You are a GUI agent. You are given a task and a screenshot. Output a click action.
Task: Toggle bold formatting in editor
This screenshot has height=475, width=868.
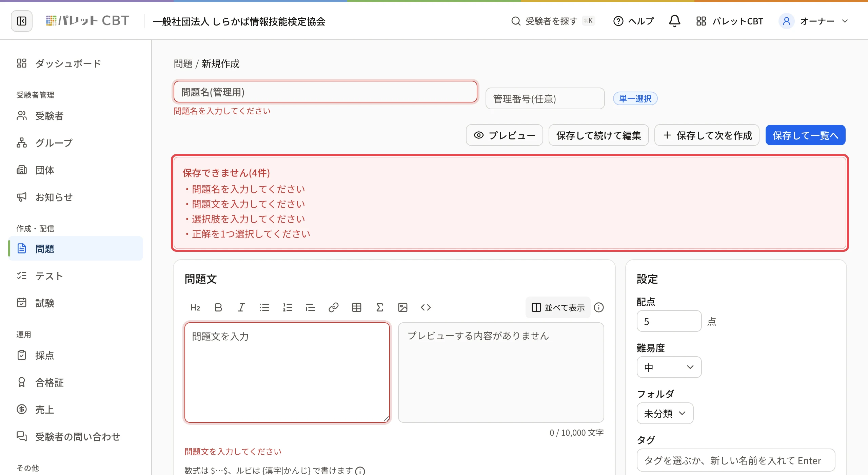[x=218, y=307]
